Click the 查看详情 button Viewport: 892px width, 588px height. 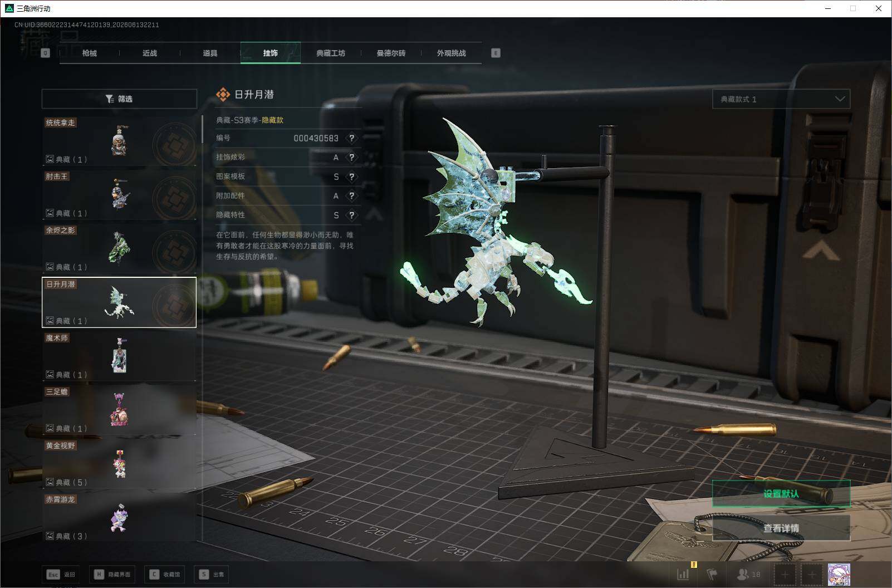(781, 528)
